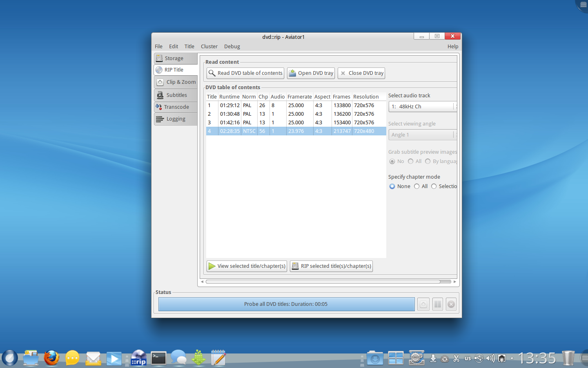This screenshot has width=588, height=368.
Task: Select the All chapter mode option
Action: click(x=417, y=186)
